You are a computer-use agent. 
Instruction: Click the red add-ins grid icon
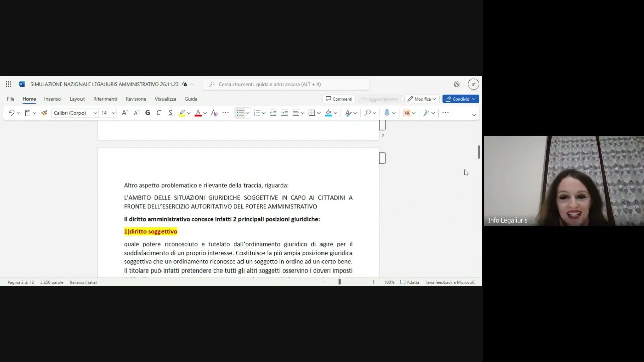coord(407,113)
